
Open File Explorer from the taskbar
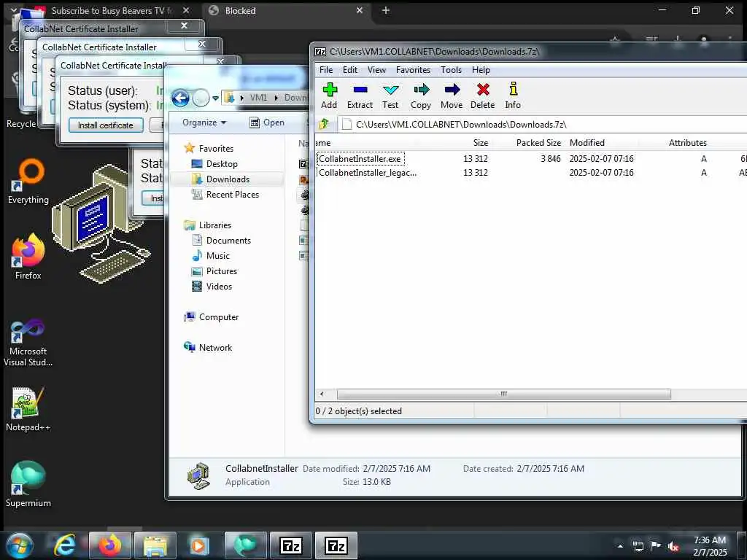tap(155, 545)
